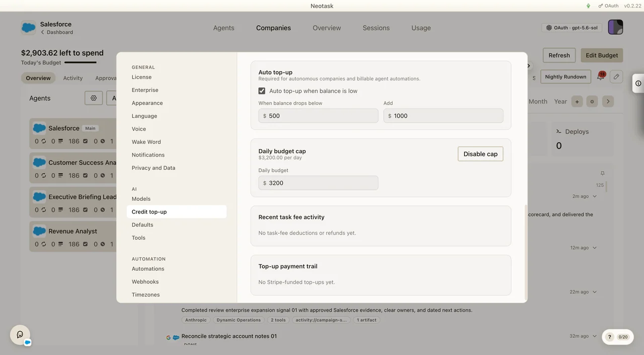Click the Revenue Analyst cloud icon
Viewport: 644px width, 355px height.
pyautogui.click(x=40, y=231)
